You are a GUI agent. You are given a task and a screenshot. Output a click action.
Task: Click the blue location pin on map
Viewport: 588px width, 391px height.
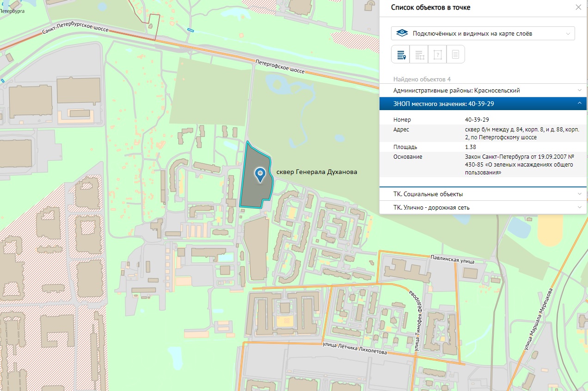coord(260,174)
